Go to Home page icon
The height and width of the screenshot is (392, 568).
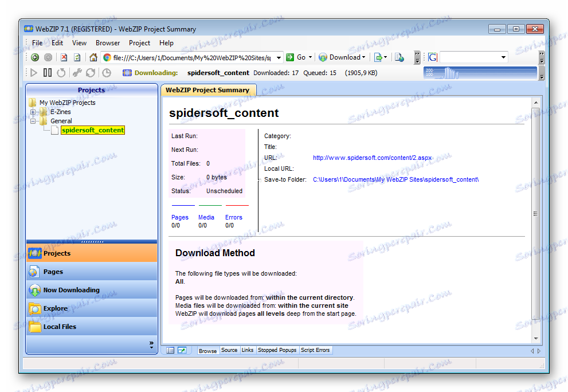[93, 57]
